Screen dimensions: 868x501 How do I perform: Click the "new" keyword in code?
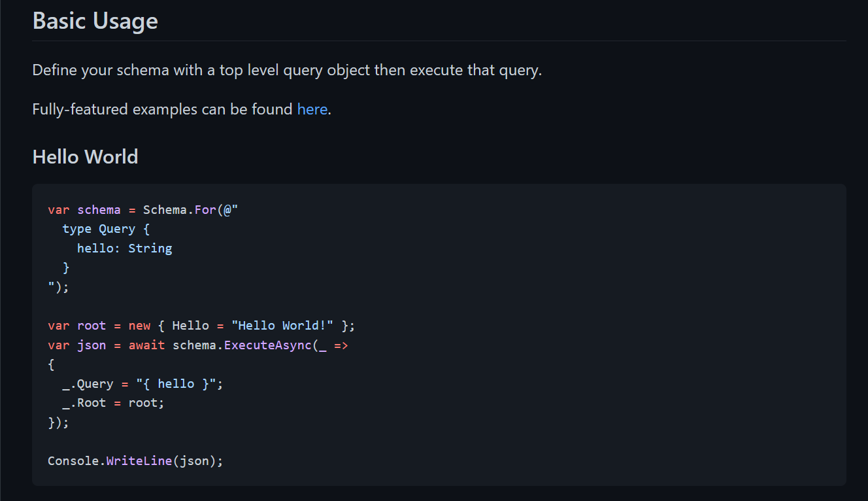[139, 325]
